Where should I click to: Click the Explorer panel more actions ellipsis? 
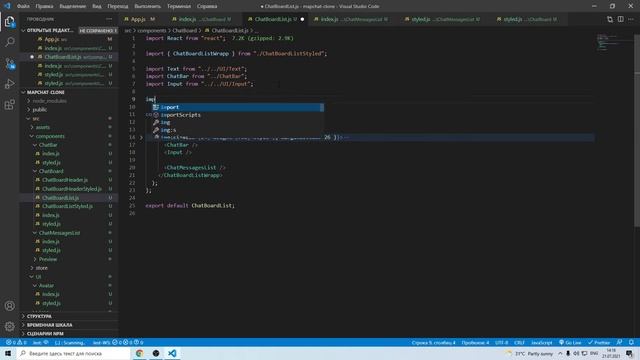[109, 19]
